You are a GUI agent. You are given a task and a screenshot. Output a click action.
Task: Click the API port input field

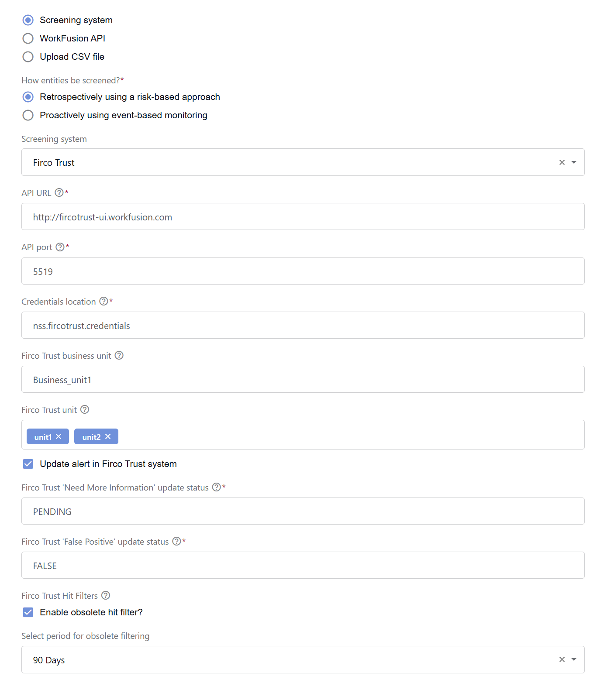click(x=303, y=271)
